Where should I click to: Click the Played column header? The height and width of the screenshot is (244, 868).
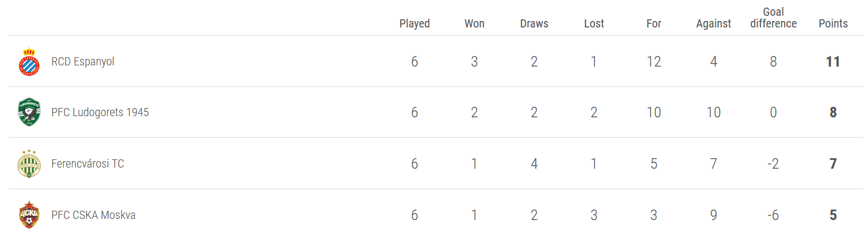(x=415, y=23)
